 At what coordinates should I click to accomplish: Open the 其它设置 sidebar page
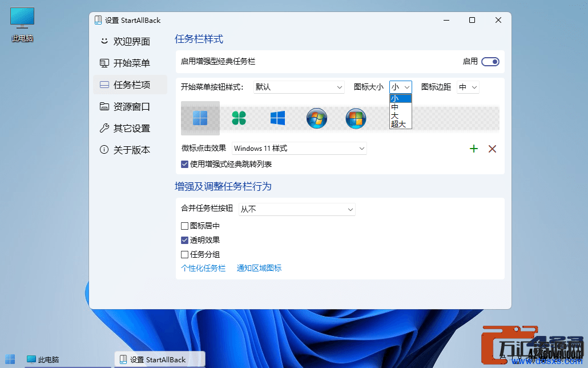click(x=130, y=129)
